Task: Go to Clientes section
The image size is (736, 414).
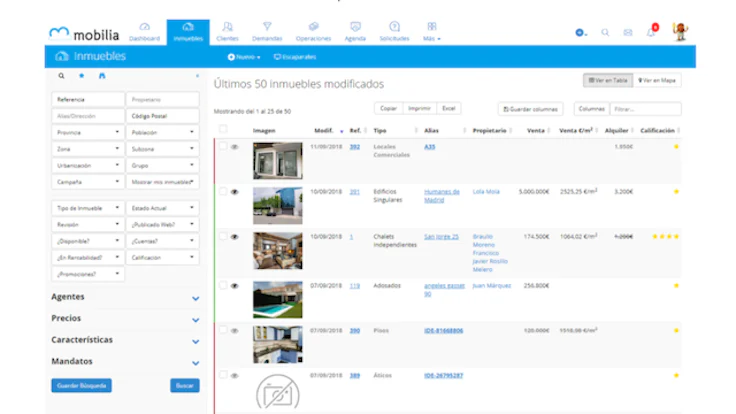Action: point(227,32)
